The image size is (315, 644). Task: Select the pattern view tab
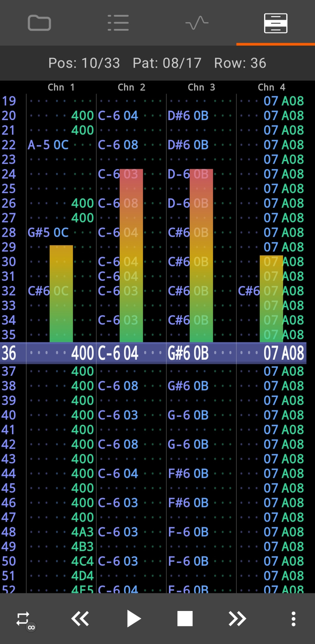pyautogui.click(x=275, y=23)
